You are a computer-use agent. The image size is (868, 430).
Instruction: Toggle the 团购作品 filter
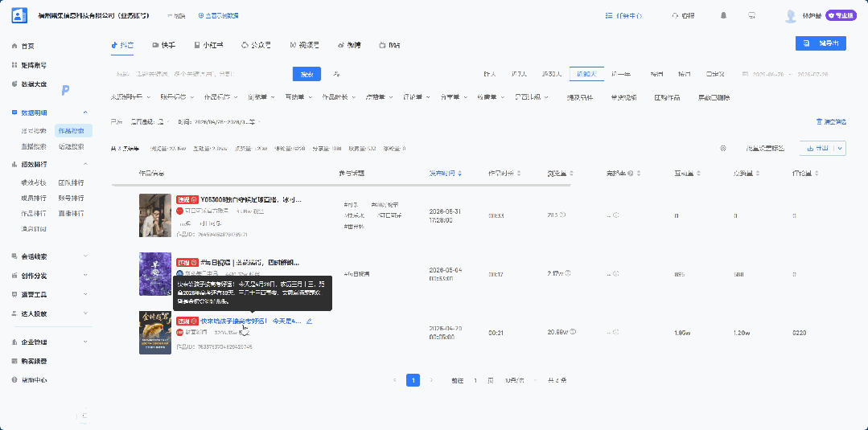667,97
